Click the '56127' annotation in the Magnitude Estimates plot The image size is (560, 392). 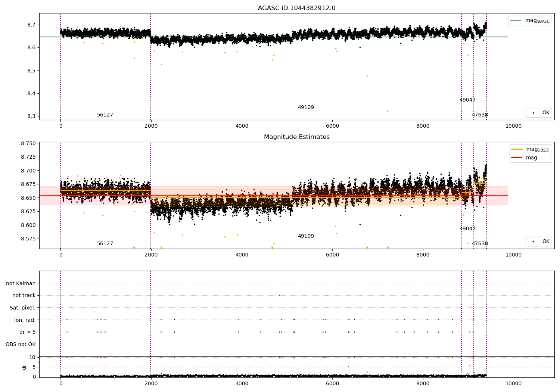[105, 244]
